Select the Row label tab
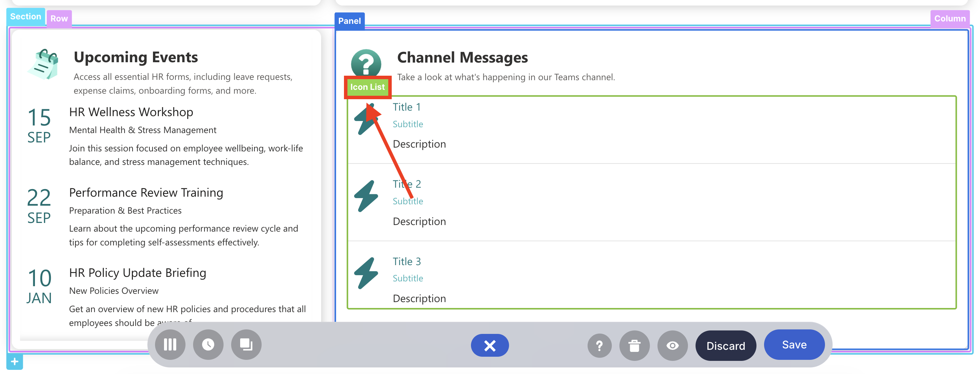This screenshot has width=980, height=374. [59, 19]
